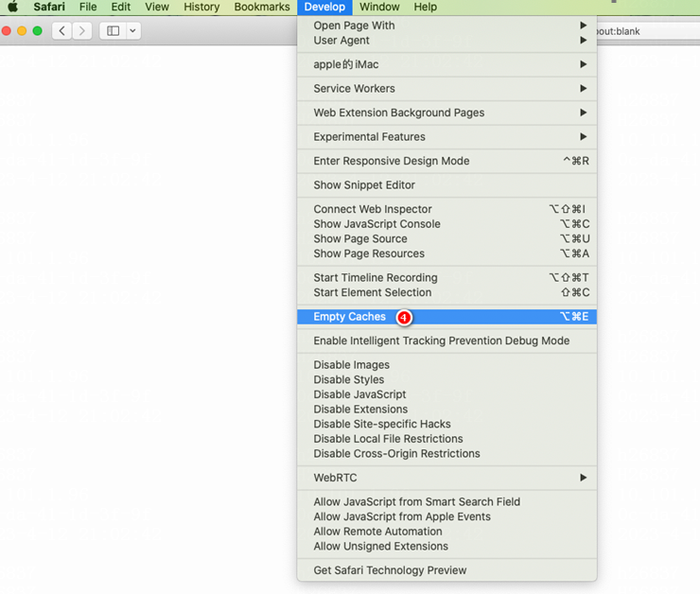Open the View menu
Image resolution: width=700 pixels, height=594 pixels.
[x=157, y=7]
